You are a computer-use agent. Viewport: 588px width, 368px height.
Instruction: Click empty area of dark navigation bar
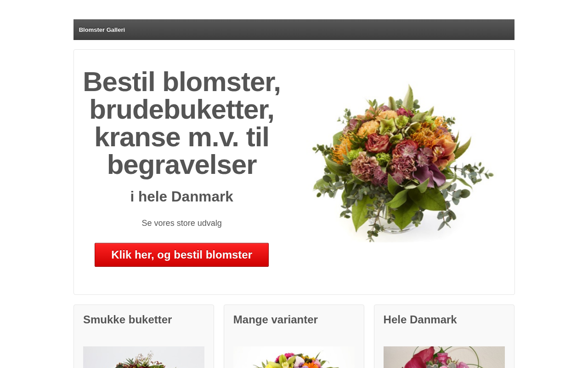pos(322,30)
